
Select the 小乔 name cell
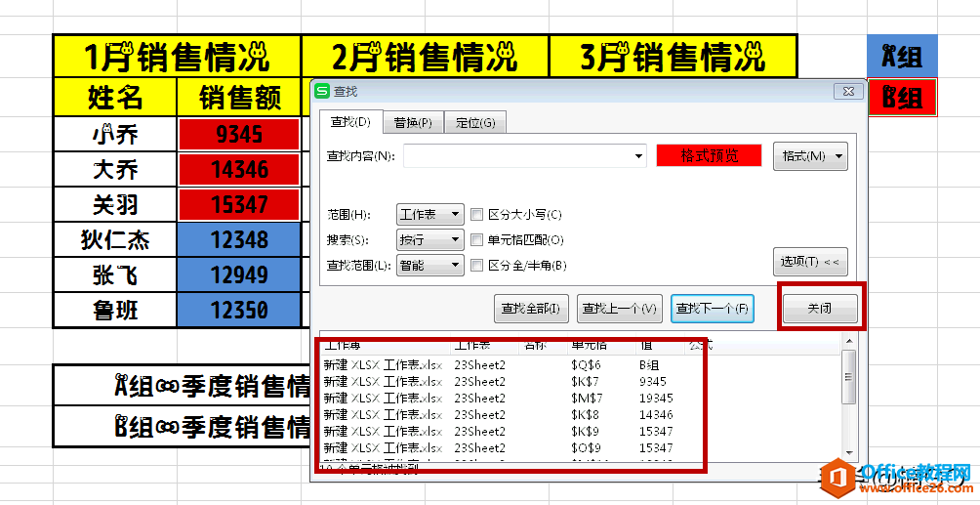point(115,134)
